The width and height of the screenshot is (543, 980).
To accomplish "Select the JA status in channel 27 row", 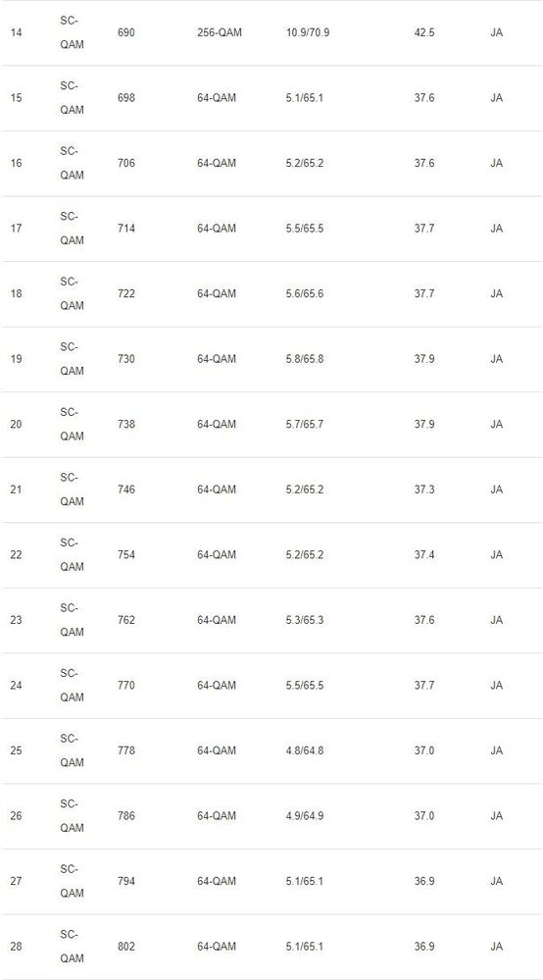I will 496,881.
